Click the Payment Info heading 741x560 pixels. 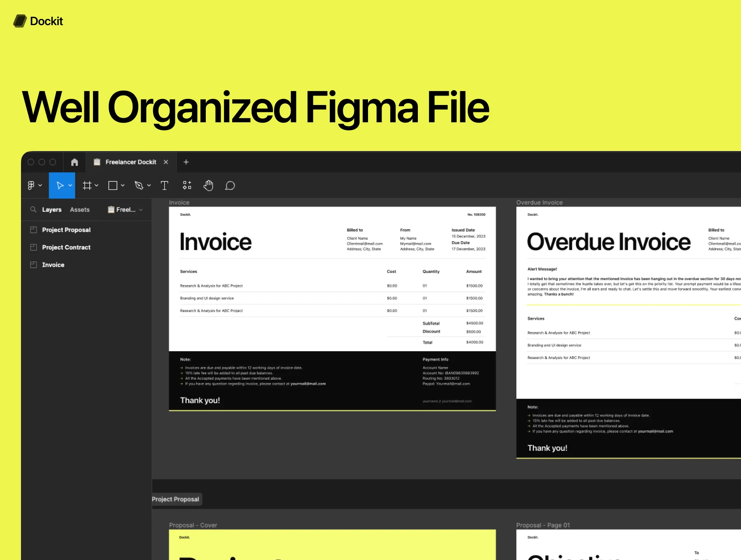(x=436, y=359)
